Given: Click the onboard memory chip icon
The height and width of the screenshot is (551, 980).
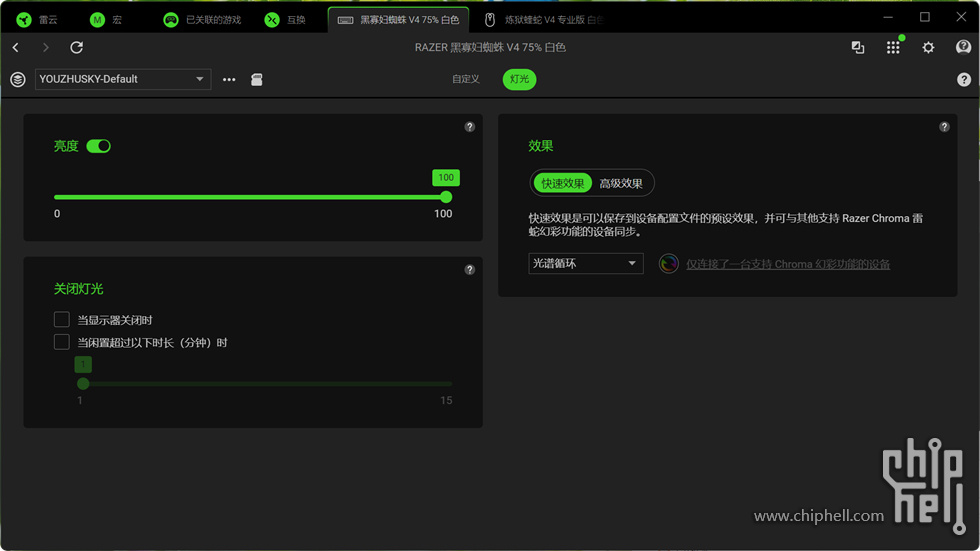Looking at the screenshot, I should point(257,79).
